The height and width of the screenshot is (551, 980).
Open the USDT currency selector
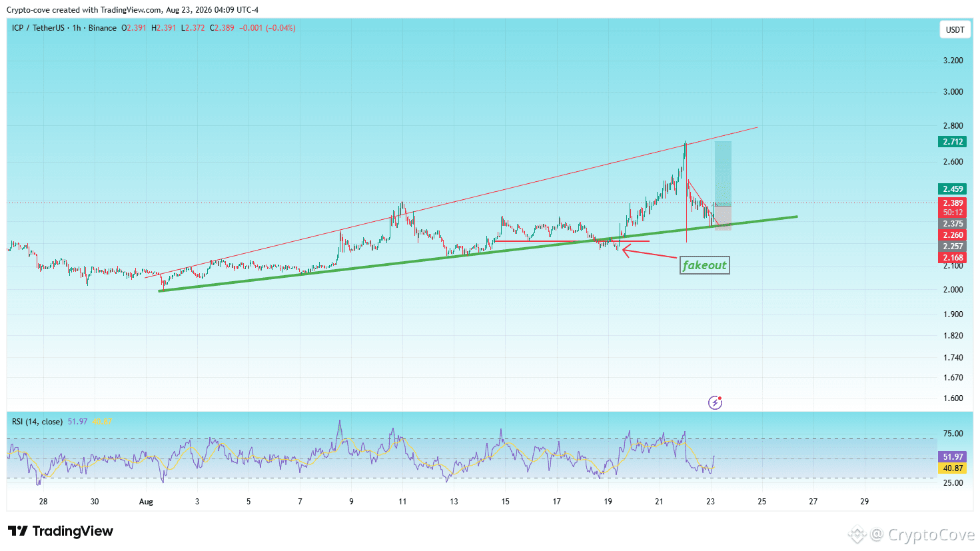click(x=955, y=29)
